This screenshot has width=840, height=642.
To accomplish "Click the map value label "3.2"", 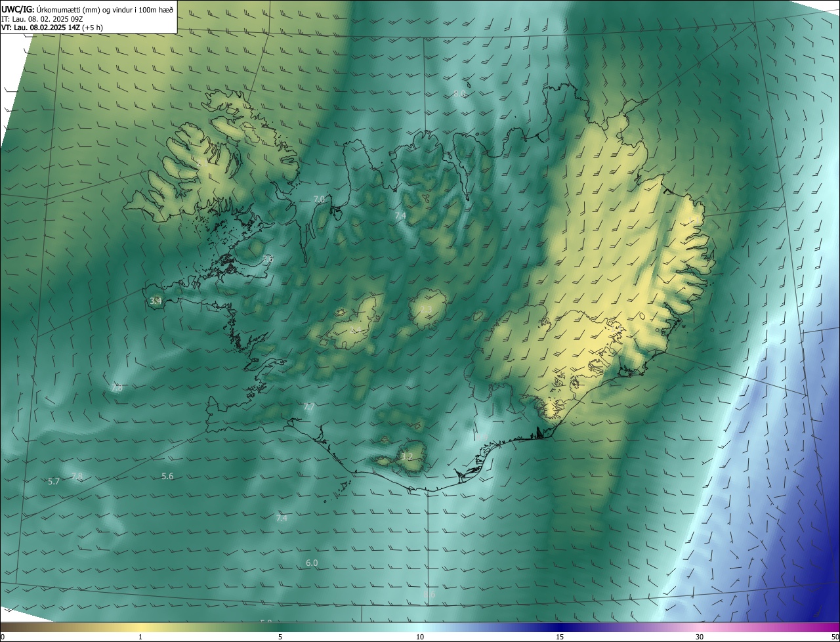I will click(x=407, y=456).
